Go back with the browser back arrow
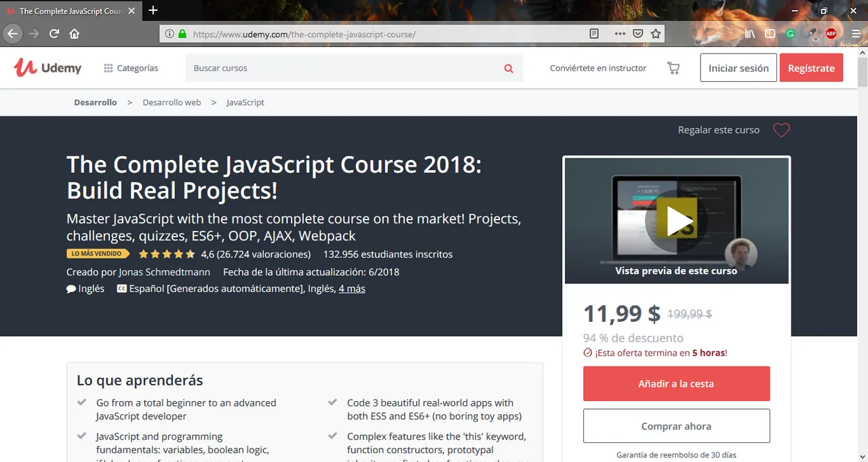This screenshot has height=462, width=868. (x=13, y=33)
